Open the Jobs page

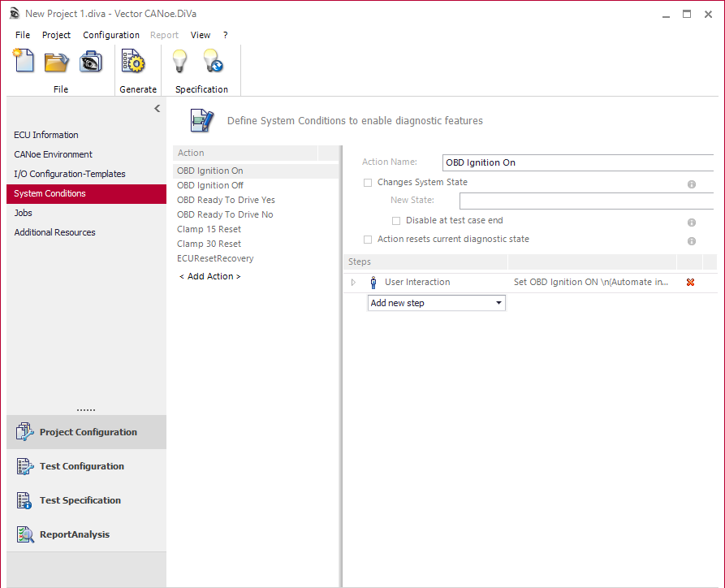[86, 214]
